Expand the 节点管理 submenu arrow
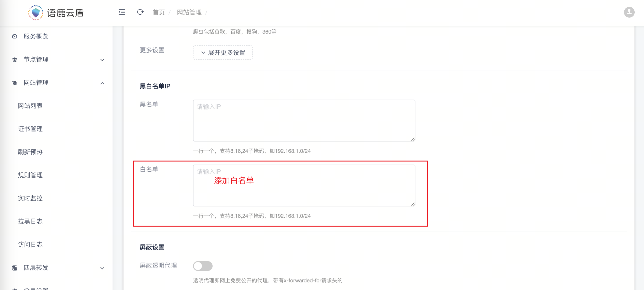644x290 pixels. click(102, 60)
